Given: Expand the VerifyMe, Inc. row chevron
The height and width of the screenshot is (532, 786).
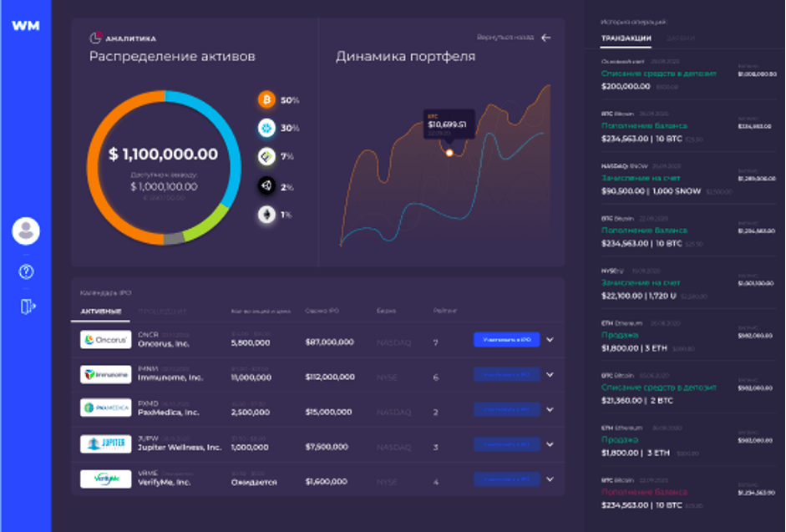Looking at the screenshot, I should click(x=550, y=479).
